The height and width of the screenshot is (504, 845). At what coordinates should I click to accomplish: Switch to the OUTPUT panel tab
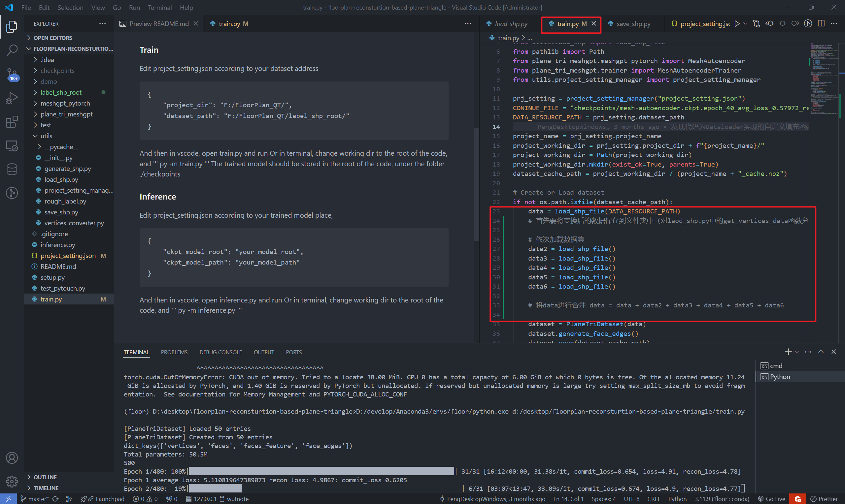pyautogui.click(x=264, y=352)
